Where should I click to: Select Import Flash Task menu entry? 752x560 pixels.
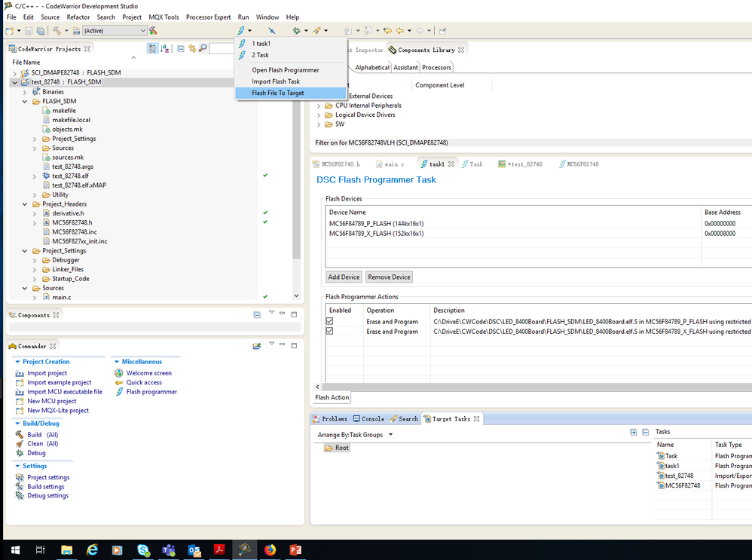(x=290, y=81)
